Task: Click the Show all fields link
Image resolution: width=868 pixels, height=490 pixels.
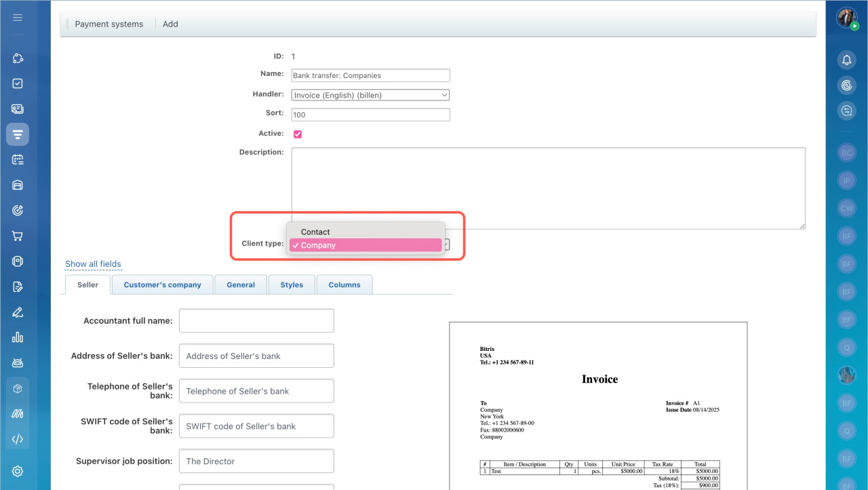Action: click(x=93, y=264)
